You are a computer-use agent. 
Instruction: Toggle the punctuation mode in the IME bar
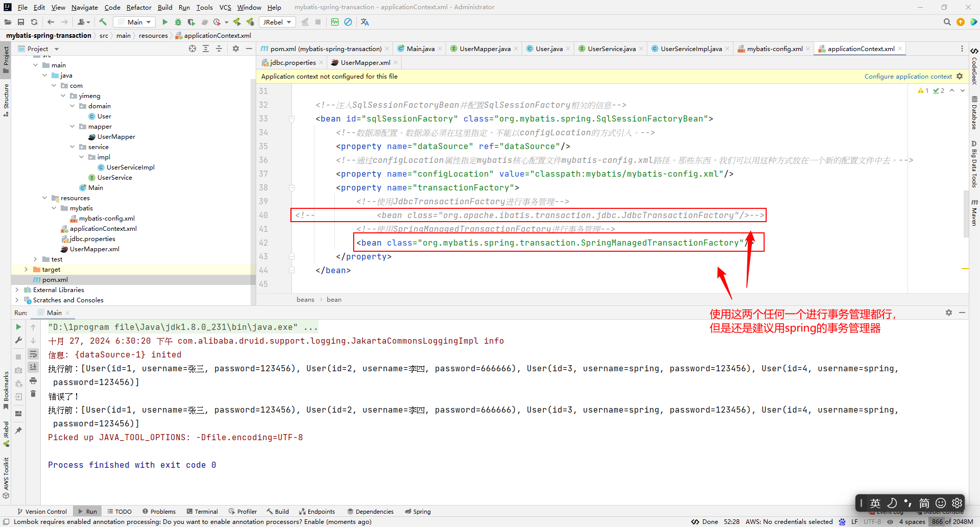(x=908, y=503)
